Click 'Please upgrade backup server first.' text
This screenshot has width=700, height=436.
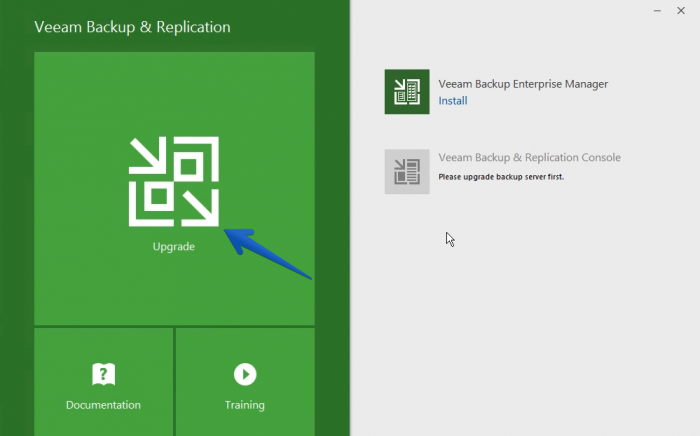coord(501,177)
